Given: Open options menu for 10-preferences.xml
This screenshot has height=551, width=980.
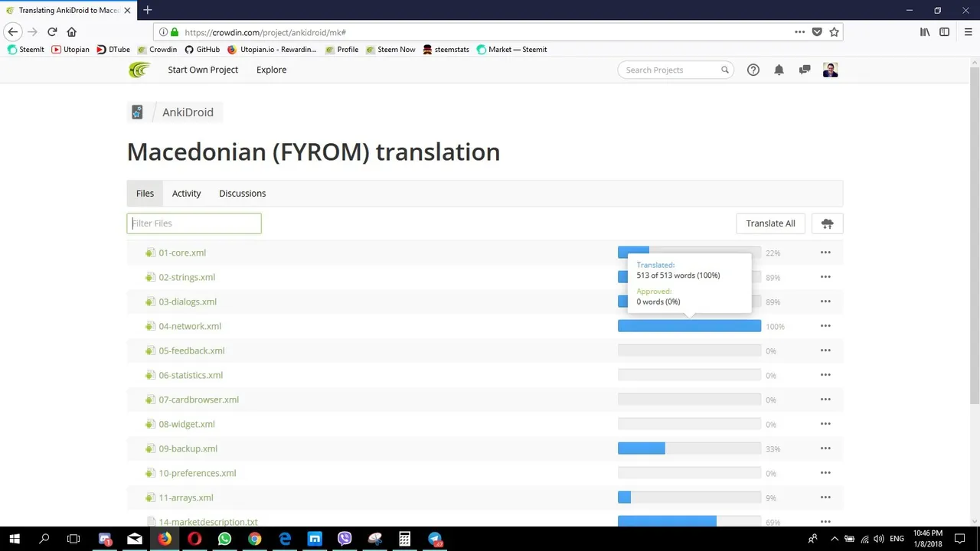Looking at the screenshot, I should pos(825,473).
